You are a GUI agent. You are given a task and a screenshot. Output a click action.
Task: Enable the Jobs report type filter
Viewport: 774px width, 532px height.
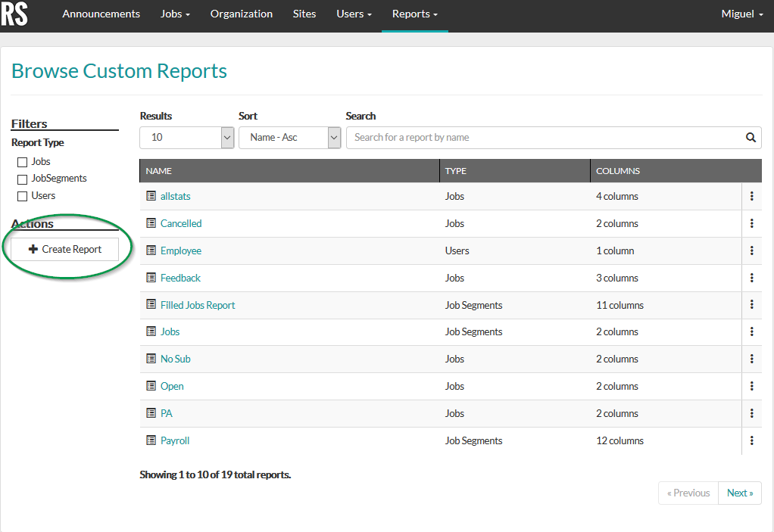[22, 161]
